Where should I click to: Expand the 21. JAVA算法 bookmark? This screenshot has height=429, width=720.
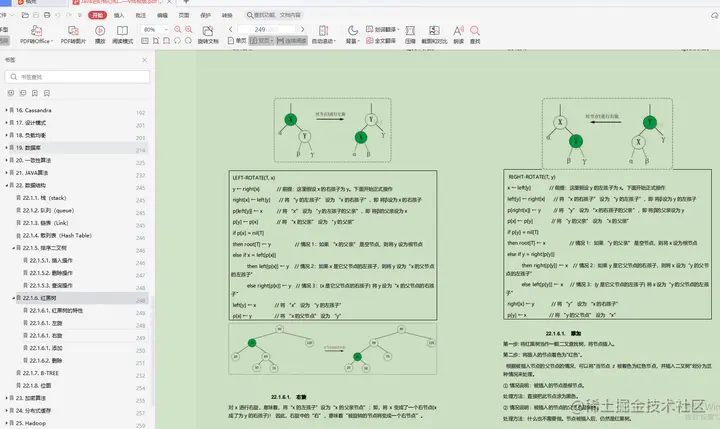6,173
